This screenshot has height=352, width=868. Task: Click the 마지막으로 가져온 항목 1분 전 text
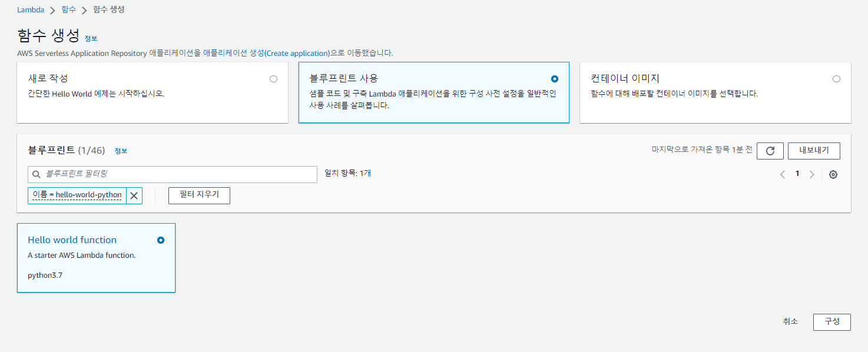click(x=702, y=150)
